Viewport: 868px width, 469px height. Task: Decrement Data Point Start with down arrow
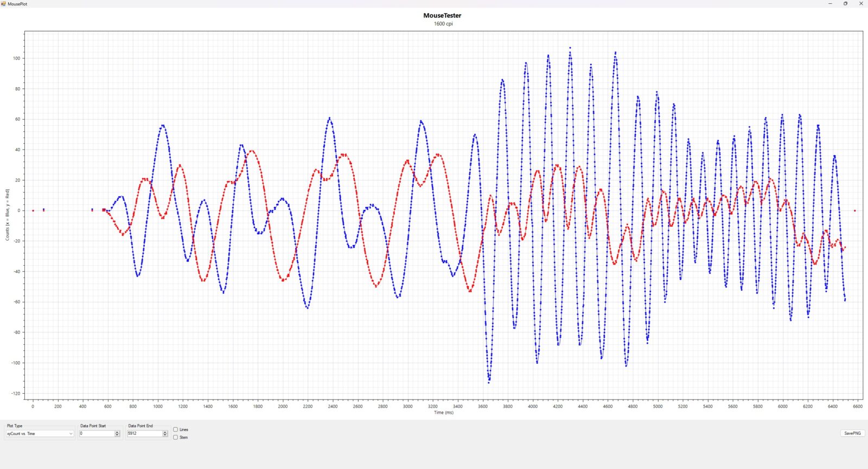click(117, 435)
